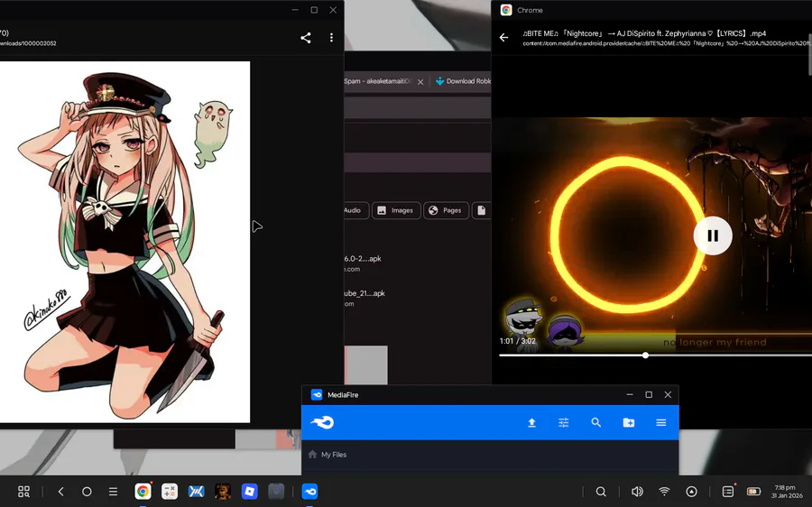The width and height of the screenshot is (812, 507).
Task: Open MediaFire filter and sort settings icon
Action: (563, 422)
